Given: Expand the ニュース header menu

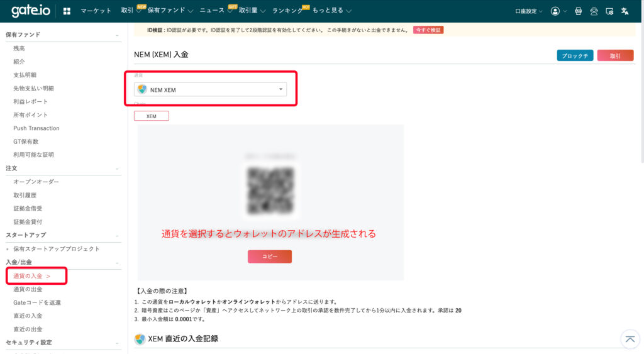Looking at the screenshot, I should 215,10.
